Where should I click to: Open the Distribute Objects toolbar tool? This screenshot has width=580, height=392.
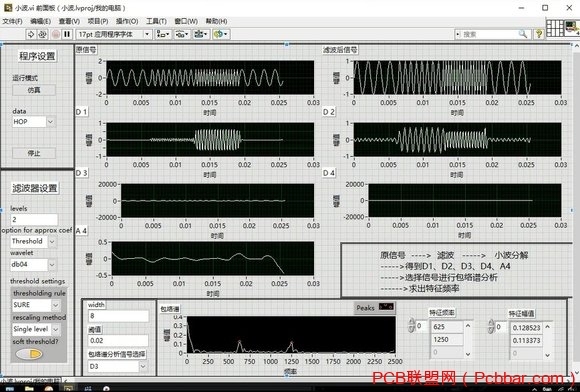pyautogui.click(x=182, y=34)
